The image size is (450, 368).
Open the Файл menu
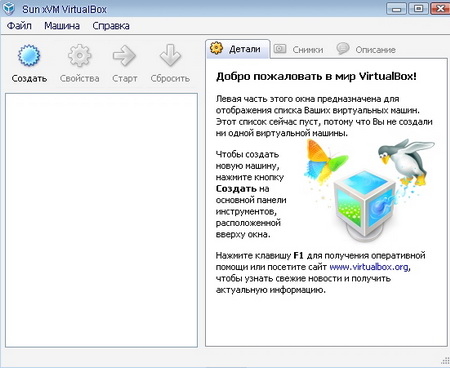pyautogui.click(x=19, y=26)
